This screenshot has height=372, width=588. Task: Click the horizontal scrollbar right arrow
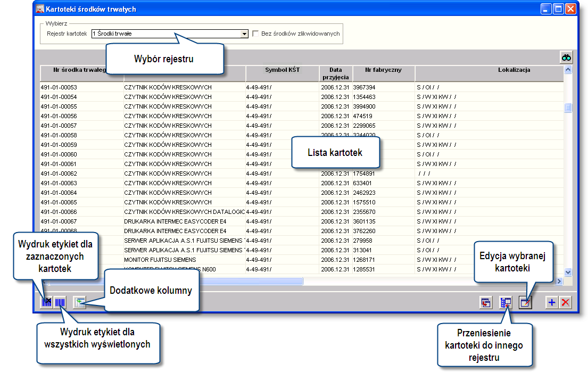pyautogui.click(x=559, y=281)
